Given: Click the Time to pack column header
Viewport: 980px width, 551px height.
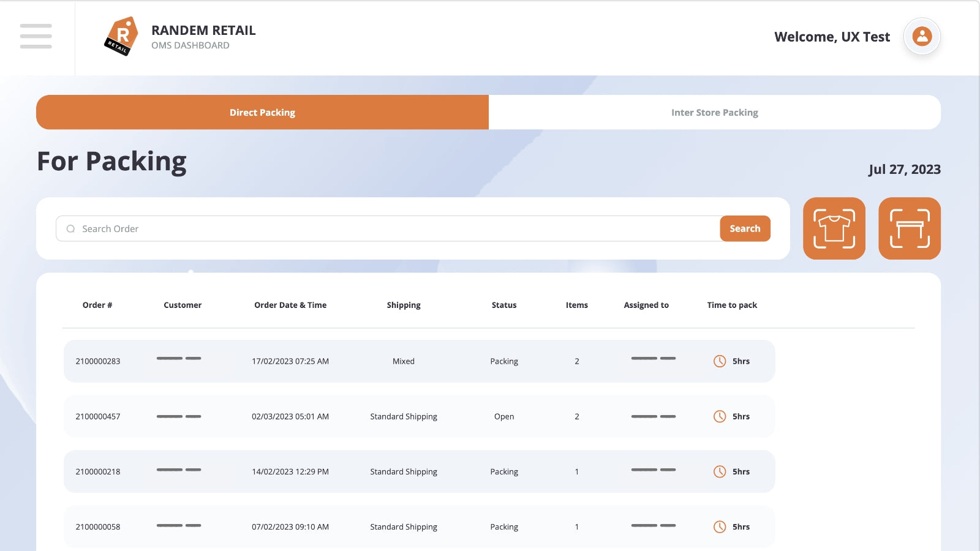Looking at the screenshot, I should point(732,305).
